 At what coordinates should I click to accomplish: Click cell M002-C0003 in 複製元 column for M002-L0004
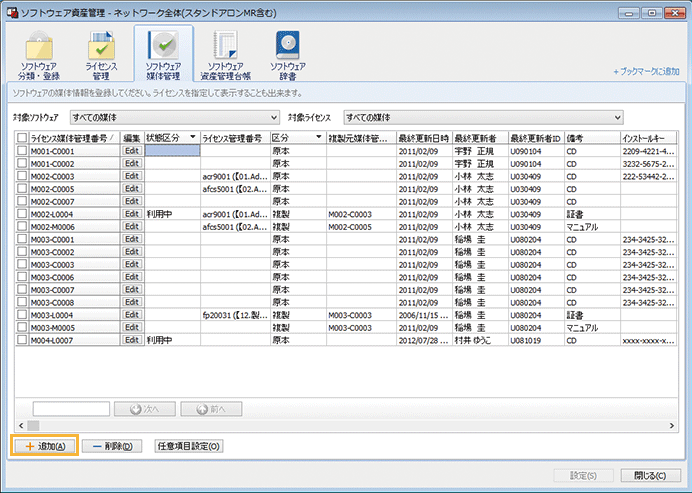pyautogui.click(x=361, y=214)
